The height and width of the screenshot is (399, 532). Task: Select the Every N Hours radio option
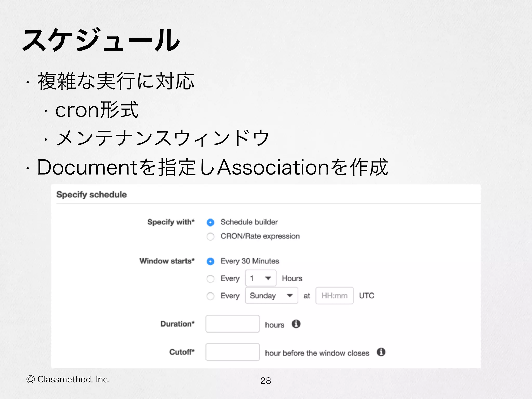[x=210, y=279]
